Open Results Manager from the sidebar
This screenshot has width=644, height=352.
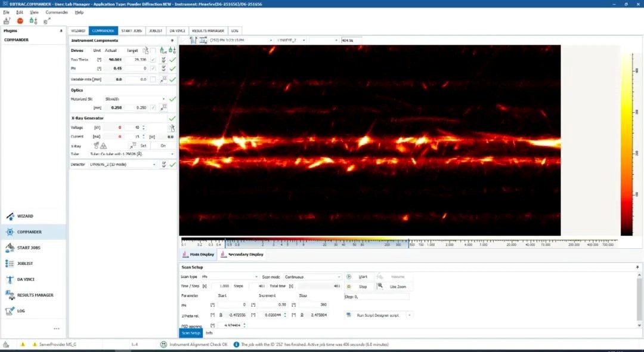[x=35, y=295]
